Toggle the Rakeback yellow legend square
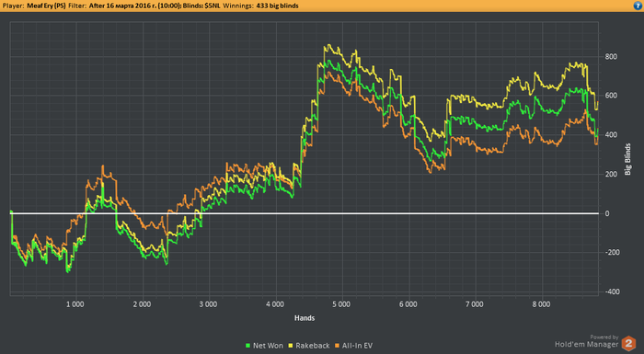Viewport: 644px width, 354px height. click(291, 346)
